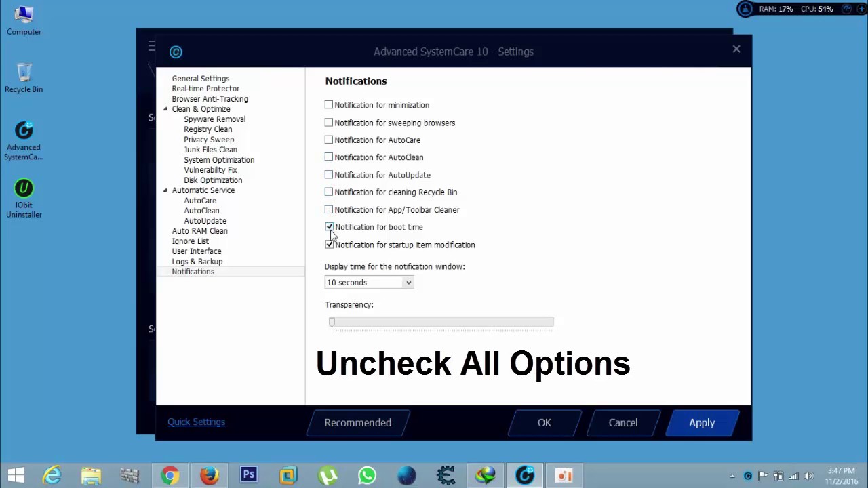Viewport: 868px width, 488px height.
Task: Select the Recycle Bin desktop icon
Action: click(x=24, y=78)
